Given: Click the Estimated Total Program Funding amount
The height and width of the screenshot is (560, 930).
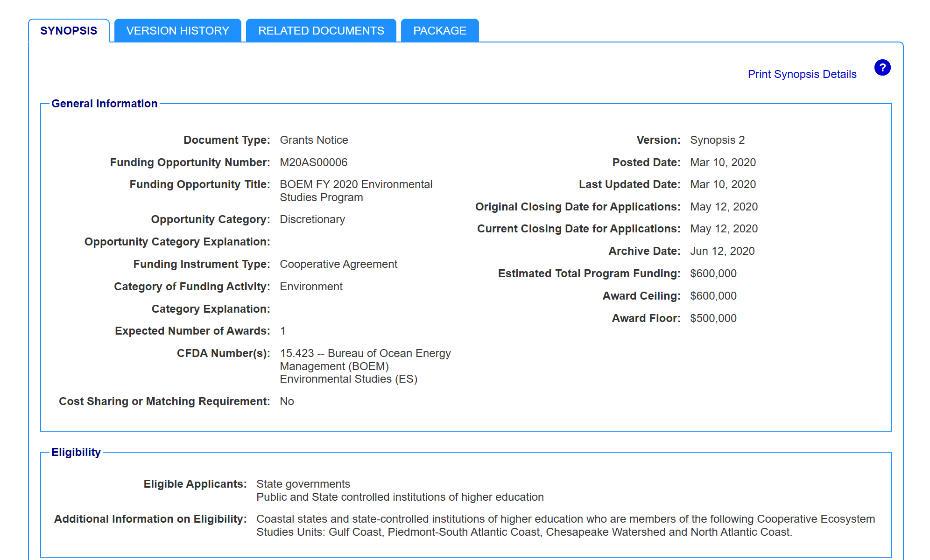Looking at the screenshot, I should point(713,273).
